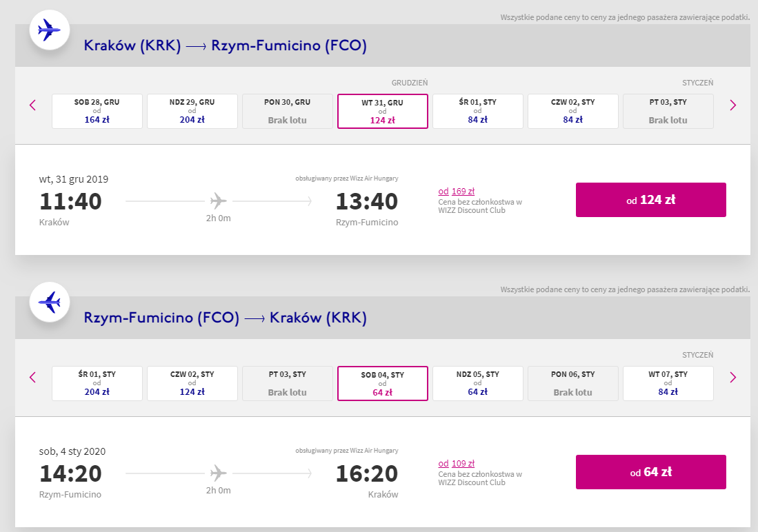
Task: Choose outbound date CZW 02, STY
Action: pos(573,111)
